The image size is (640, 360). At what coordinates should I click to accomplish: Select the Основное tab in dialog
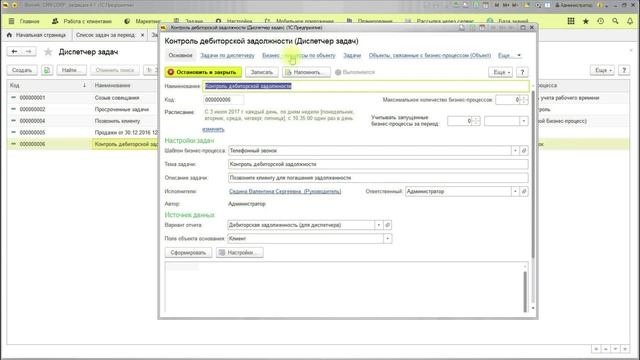coord(180,56)
